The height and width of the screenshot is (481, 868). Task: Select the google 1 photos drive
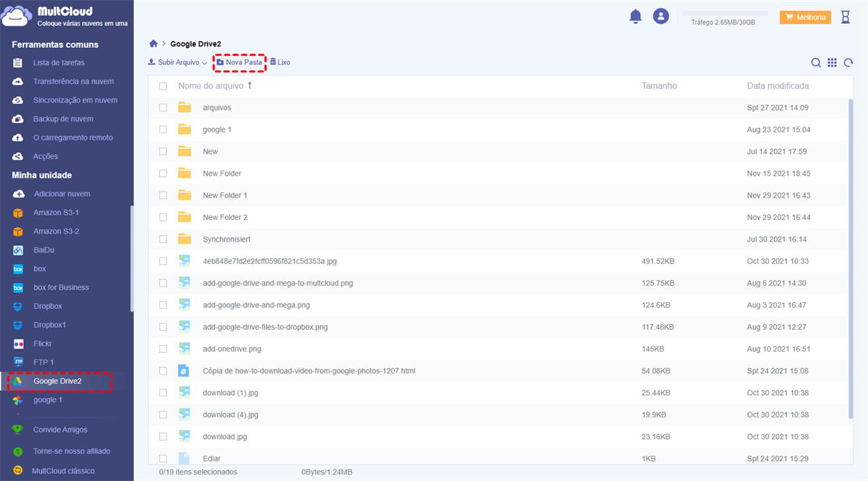point(48,400)
